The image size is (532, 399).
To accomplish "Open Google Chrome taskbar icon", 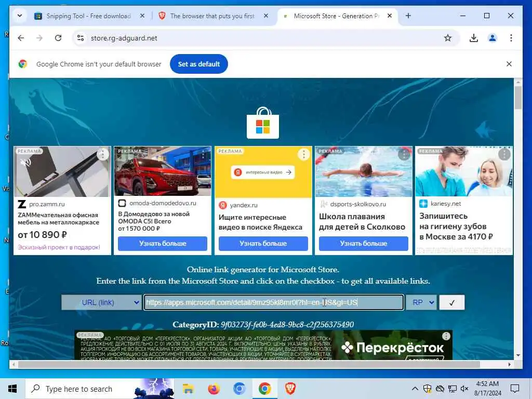I will coord(264,389).
